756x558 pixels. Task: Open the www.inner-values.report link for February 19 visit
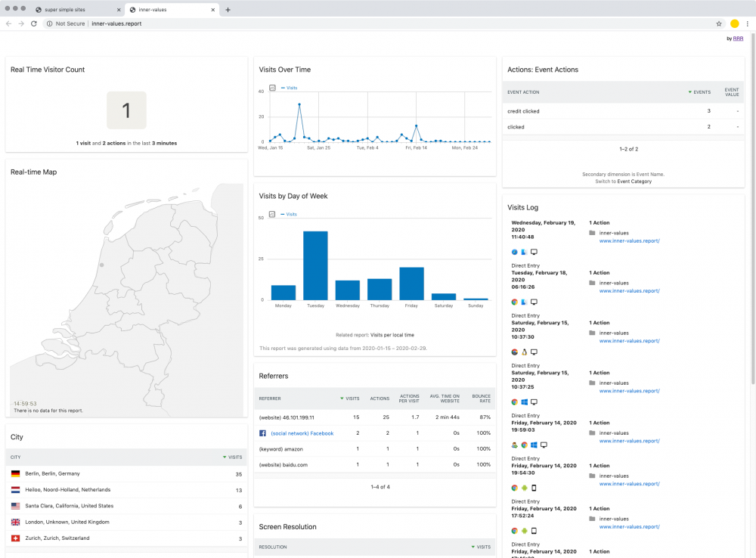point(629,240)
